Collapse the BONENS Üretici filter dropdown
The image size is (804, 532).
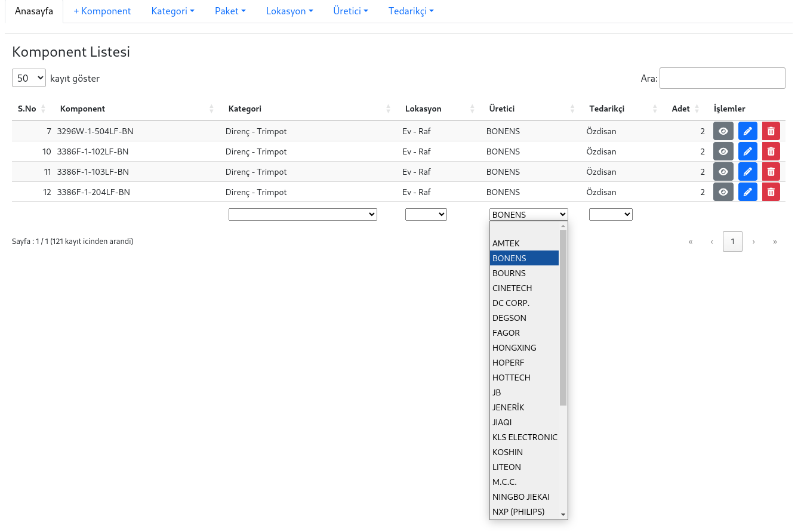point(529,214)
